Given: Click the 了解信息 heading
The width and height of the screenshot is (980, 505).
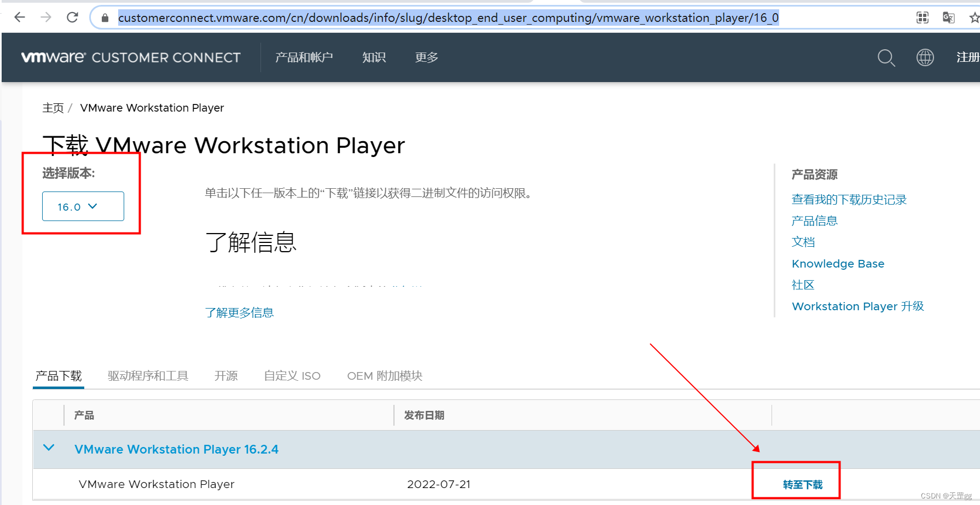Looking at the screenshot, I should point(251,242).
